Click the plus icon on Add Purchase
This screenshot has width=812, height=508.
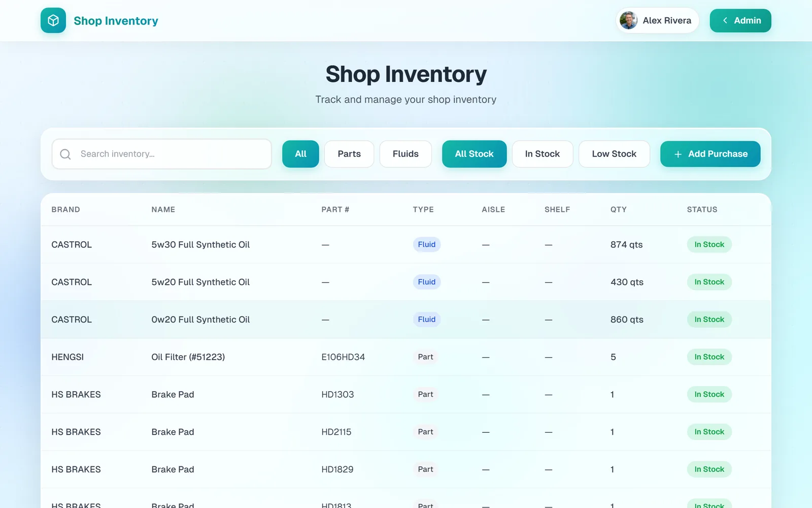click(x=678, y=154)
